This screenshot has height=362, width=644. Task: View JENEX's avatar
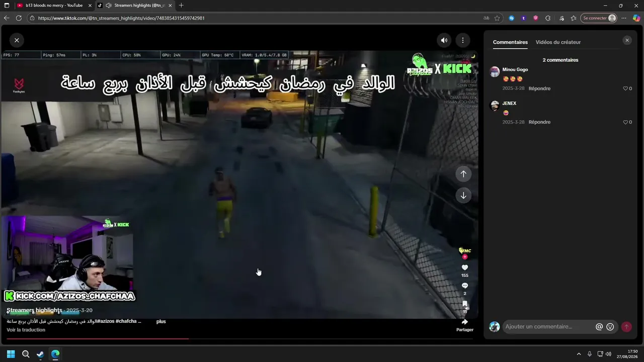(x=495, y=105)
